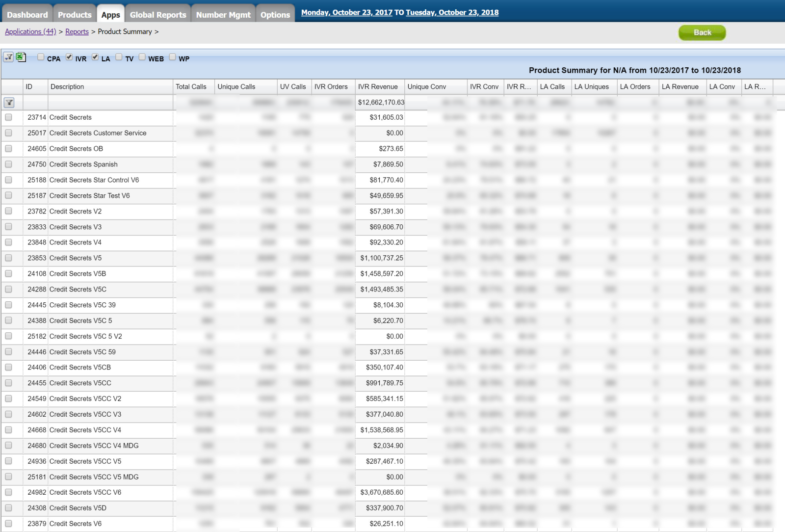Change end date Tuesday, October 23, 2018
Viewport: 785px width, 532px height.
tap(452, 12)
